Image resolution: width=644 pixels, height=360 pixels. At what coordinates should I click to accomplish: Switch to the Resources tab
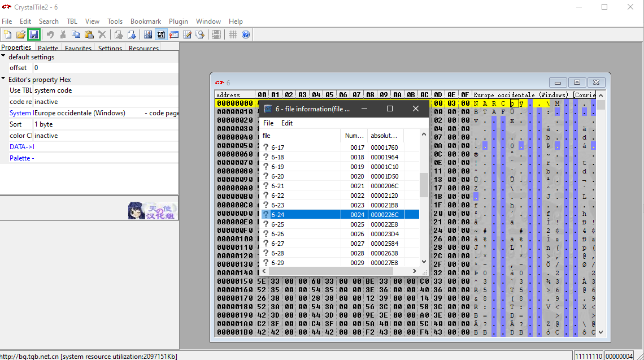(143, 49)
